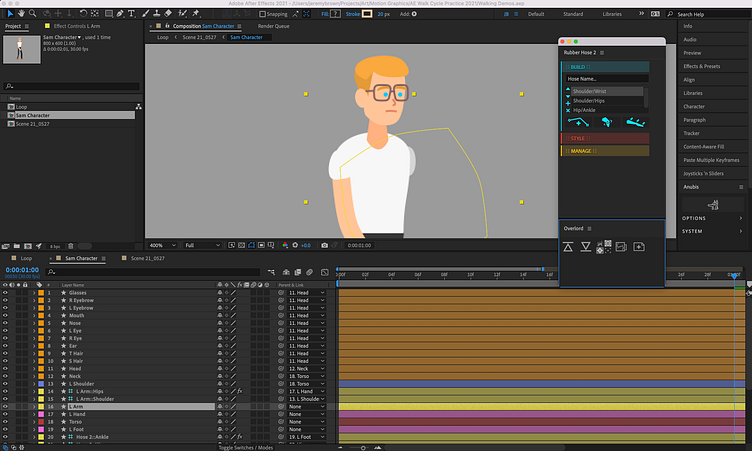
Task: Select the Type tool
Action: click(x=131, y=15)
